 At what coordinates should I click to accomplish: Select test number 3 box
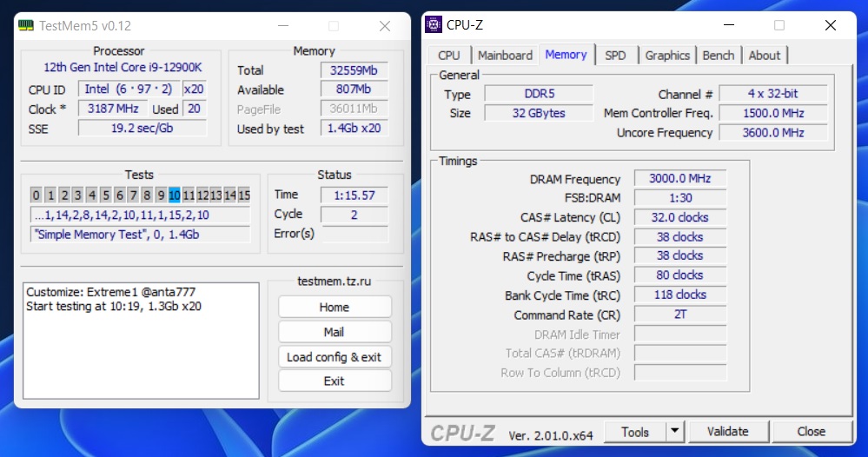click(x=78, y=195)
